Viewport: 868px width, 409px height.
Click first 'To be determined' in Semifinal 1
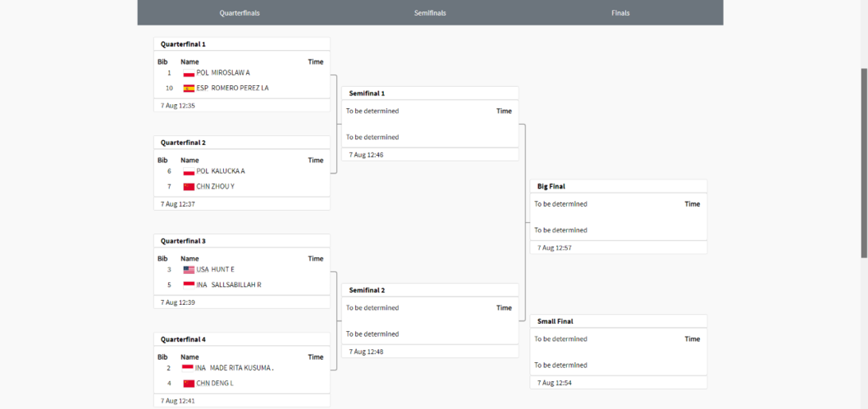click(373, 111)
